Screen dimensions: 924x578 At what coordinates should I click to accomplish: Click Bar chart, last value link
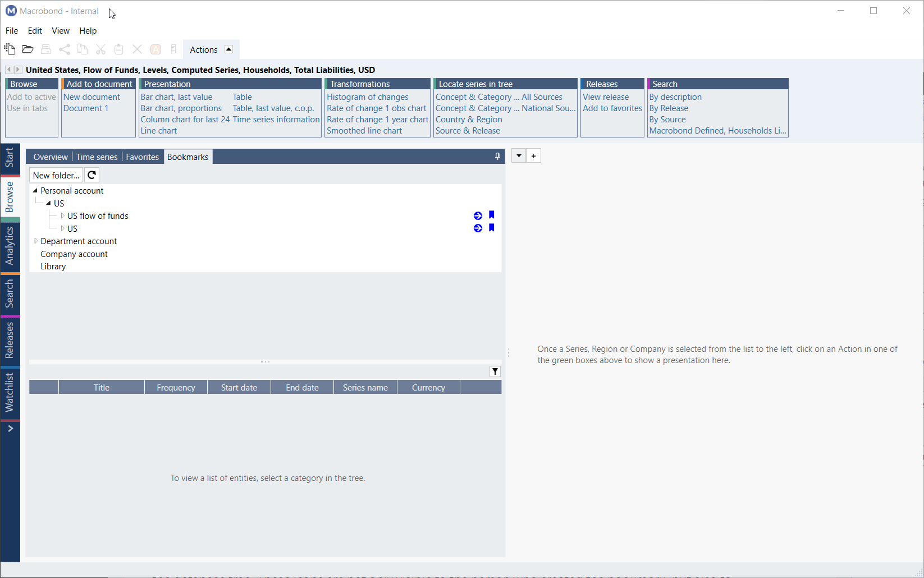[176, 97]
